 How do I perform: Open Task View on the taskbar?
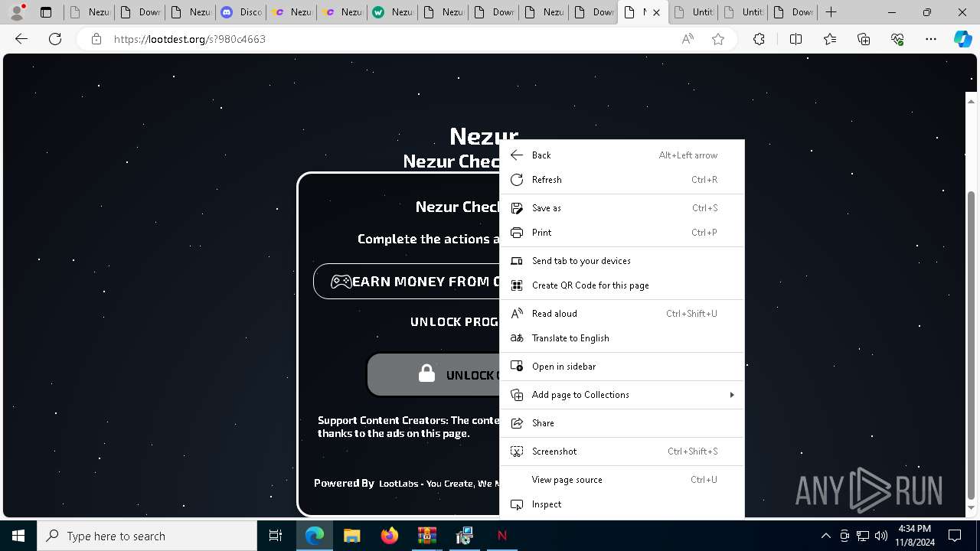click(276, 536)
